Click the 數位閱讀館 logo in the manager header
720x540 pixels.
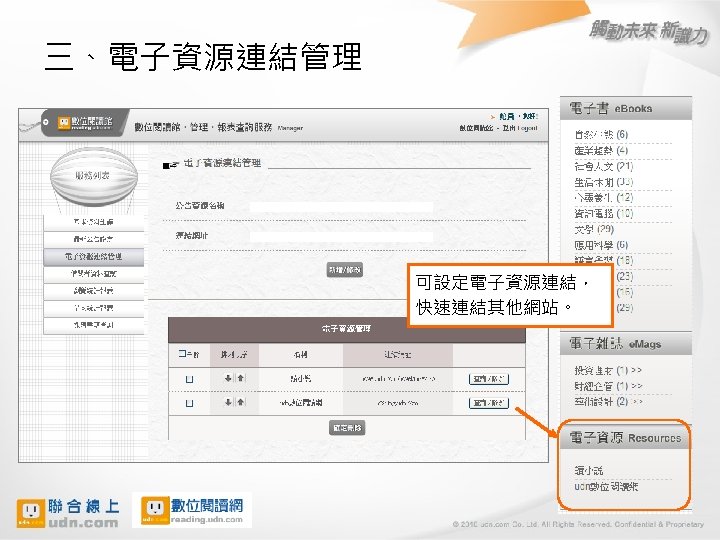coord(85,123)
